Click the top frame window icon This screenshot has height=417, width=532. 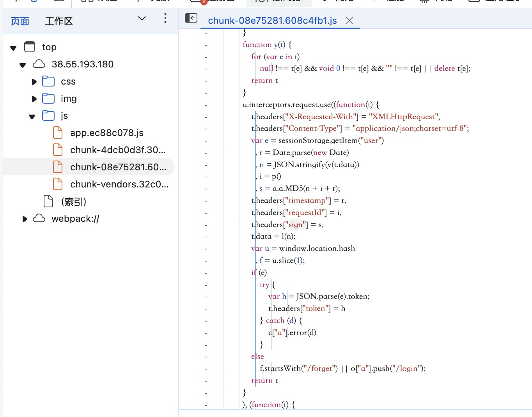click(30, 47)
